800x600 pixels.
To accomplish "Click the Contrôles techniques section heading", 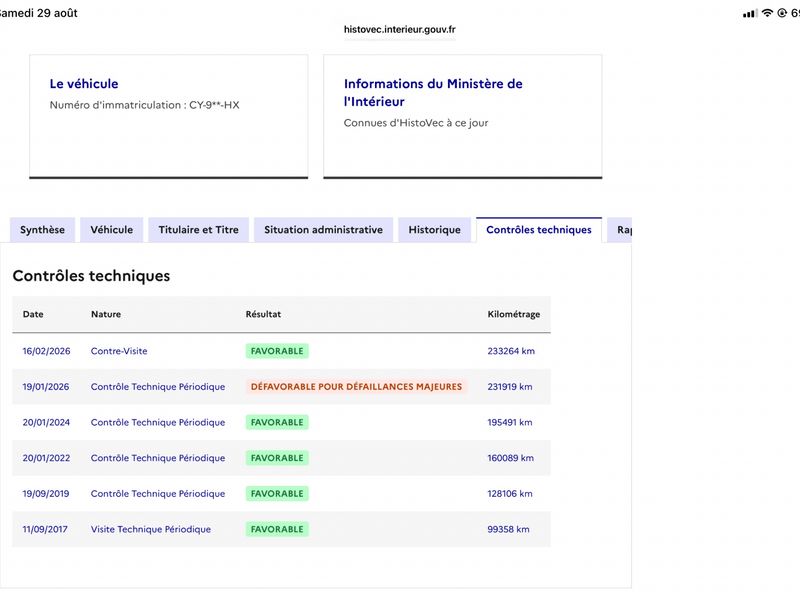I will coord(91,276).
